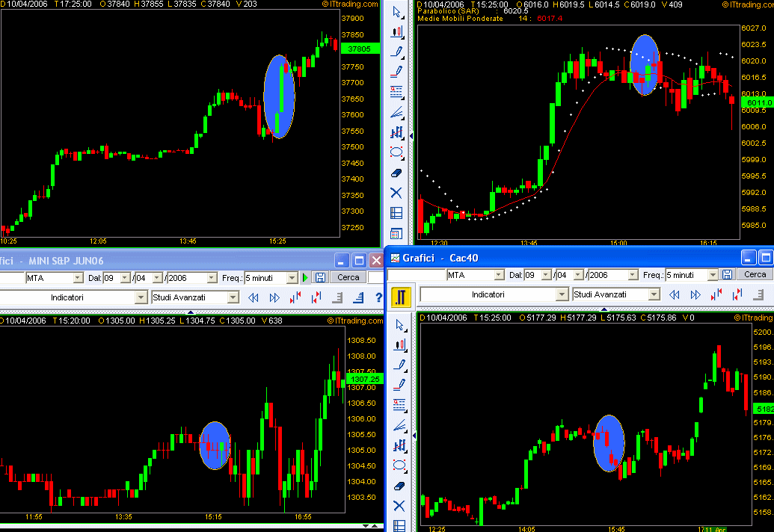The width and height of the screenshot is (774, 532).
Task: Collapse the top-right chart tool panel with the left arrow handle
Action: pyautogui.click(x=411, y=135)
